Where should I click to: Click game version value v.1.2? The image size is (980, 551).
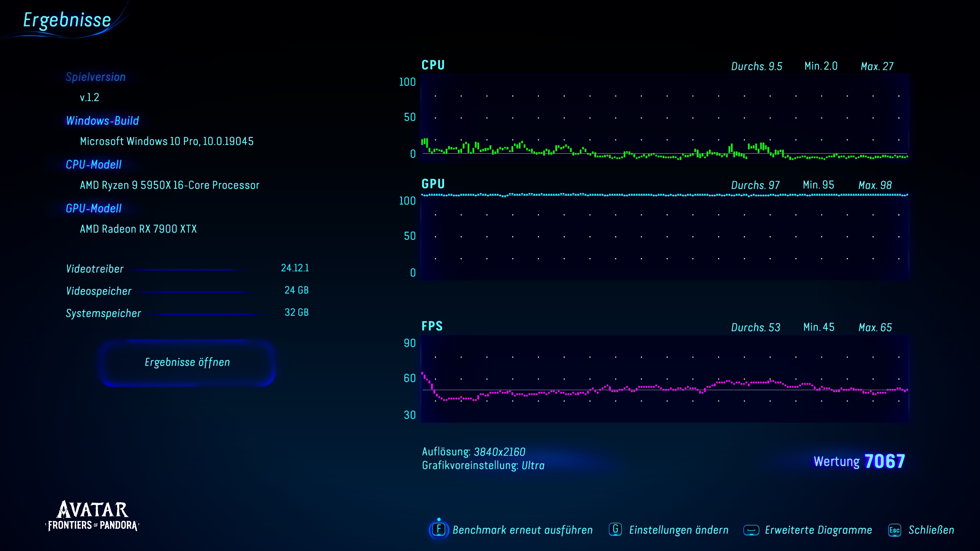click(89, 97)
